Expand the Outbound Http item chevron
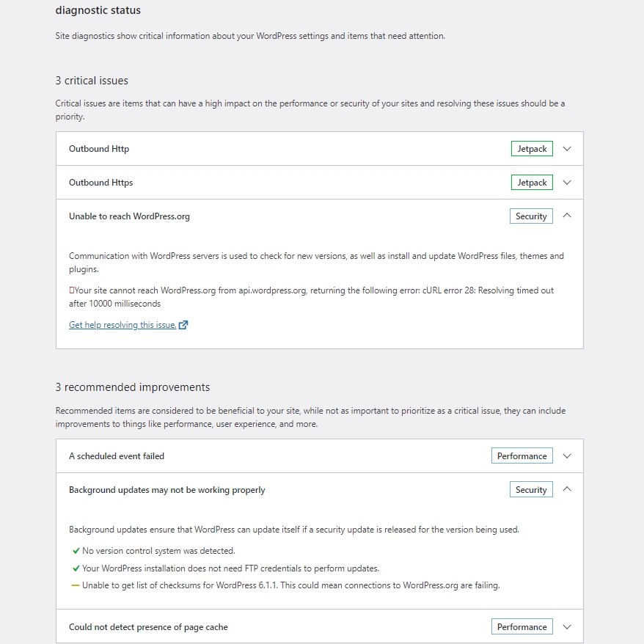Image resolution: width=644 pixels, height=644 pixels. pyautogui.click(x=566, y=149)
